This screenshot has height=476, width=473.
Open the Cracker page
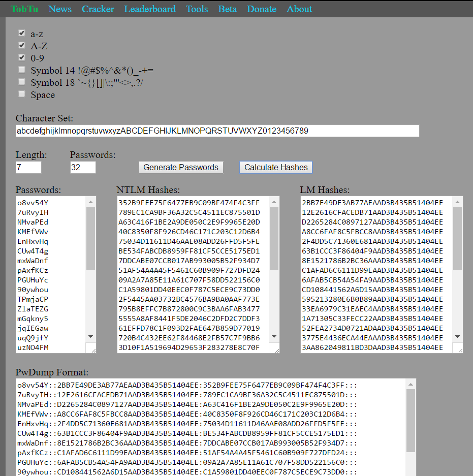click(x=98, y=9)
